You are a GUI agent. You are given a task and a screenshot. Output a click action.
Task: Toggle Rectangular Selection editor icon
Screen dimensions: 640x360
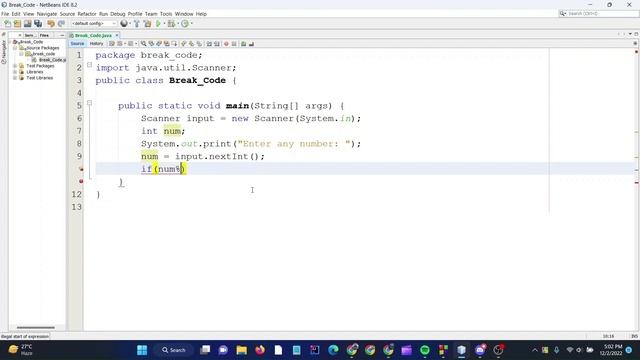click(x=174, y=44)
